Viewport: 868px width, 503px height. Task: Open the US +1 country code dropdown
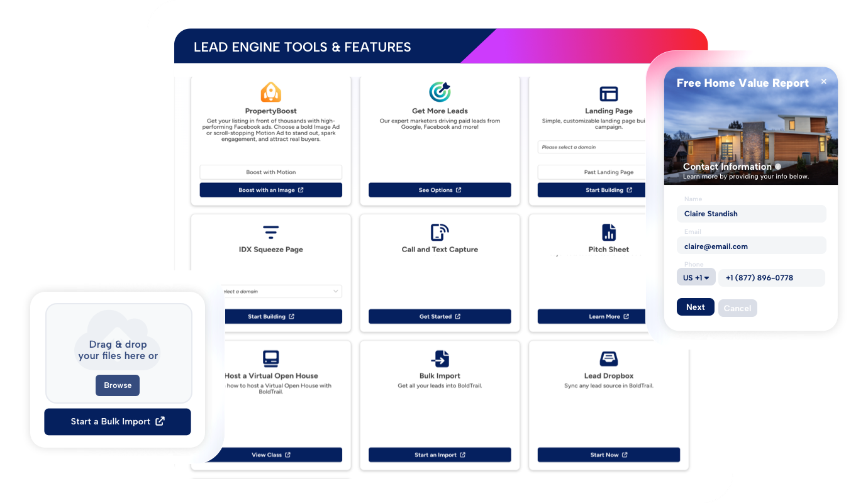point(696,278)
